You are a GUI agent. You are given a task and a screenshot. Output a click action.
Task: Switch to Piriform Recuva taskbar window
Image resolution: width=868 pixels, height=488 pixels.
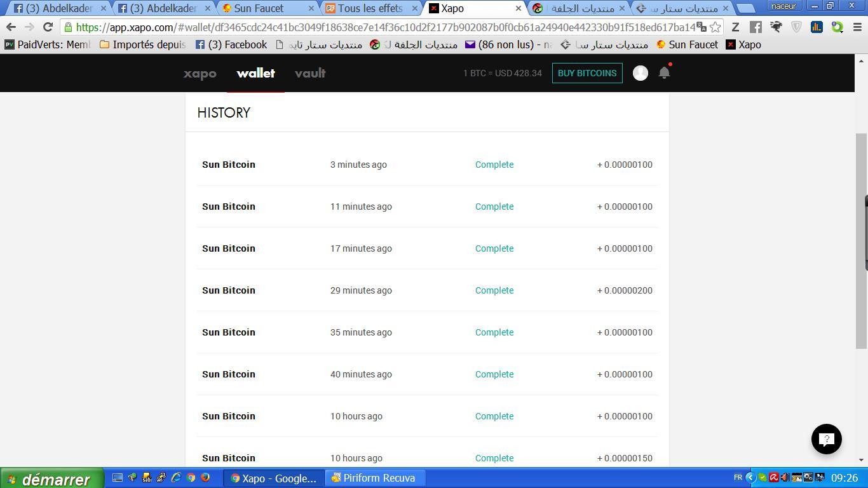[x=375, y=478]
